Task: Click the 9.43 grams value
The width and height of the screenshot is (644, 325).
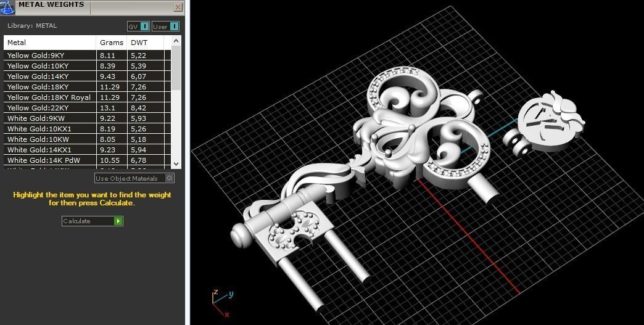Action: click(x=107, y=76)
